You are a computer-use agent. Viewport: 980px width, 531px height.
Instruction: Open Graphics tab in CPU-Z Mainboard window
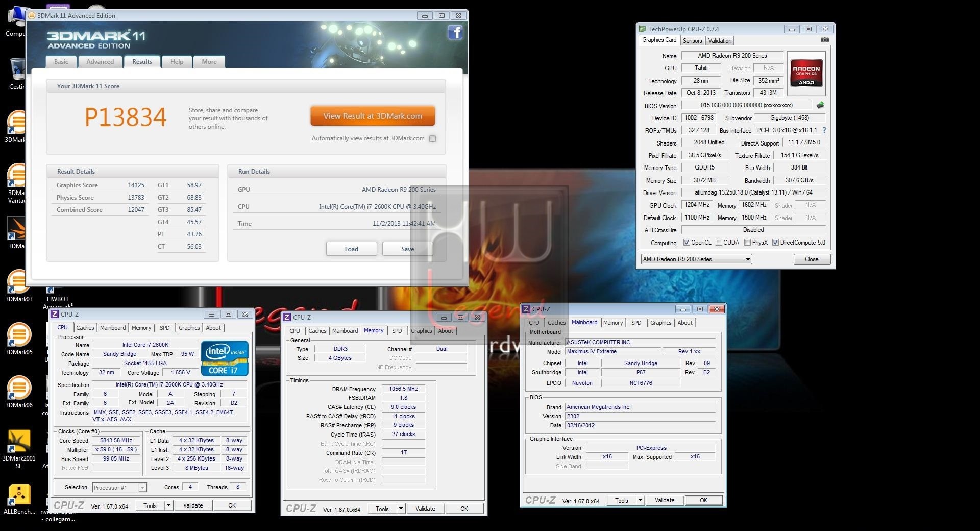(660, 323)
